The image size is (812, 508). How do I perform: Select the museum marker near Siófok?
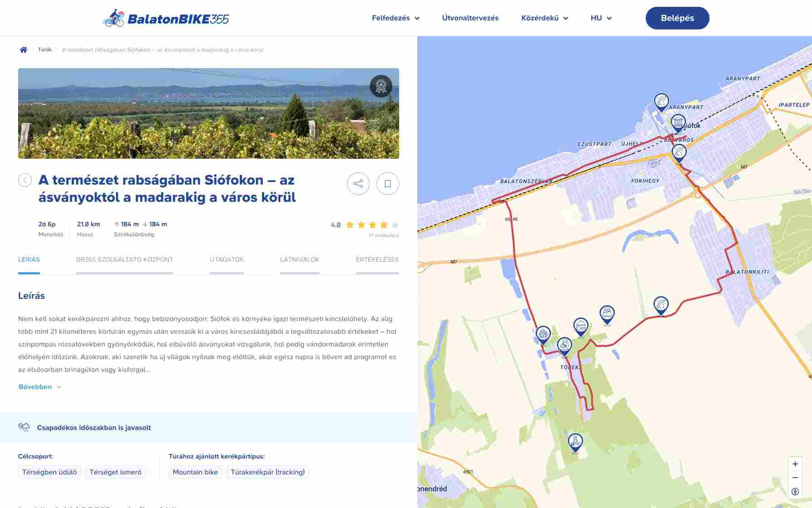[678, 122]
